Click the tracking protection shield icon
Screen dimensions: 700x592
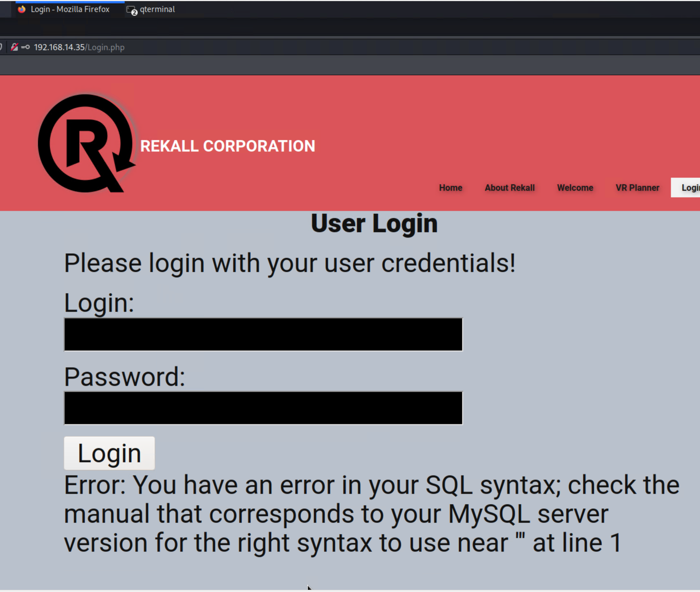coord(1,47)
